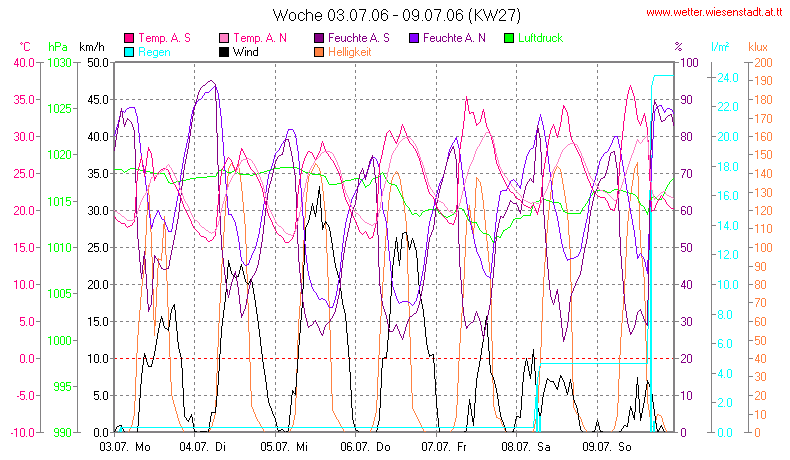The image size is (790, 460).
Task: Click the 12.0 rain axis value
Action: 728,254
